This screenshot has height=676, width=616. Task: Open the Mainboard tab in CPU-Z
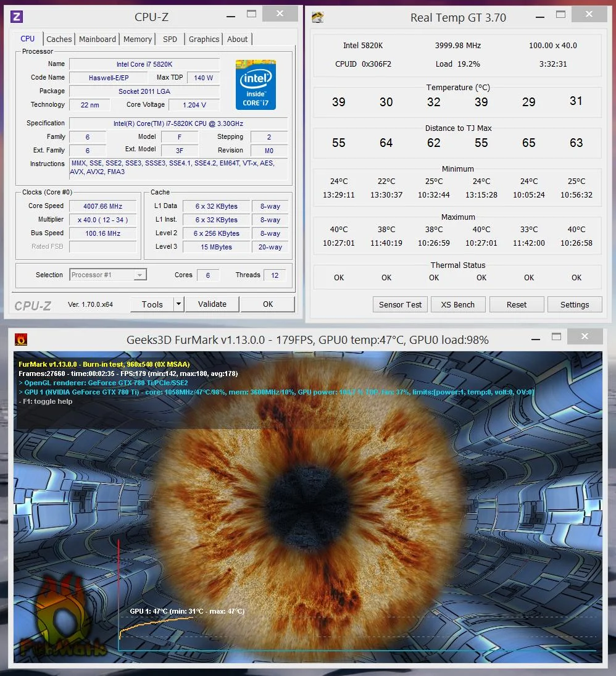coord(98,40)
